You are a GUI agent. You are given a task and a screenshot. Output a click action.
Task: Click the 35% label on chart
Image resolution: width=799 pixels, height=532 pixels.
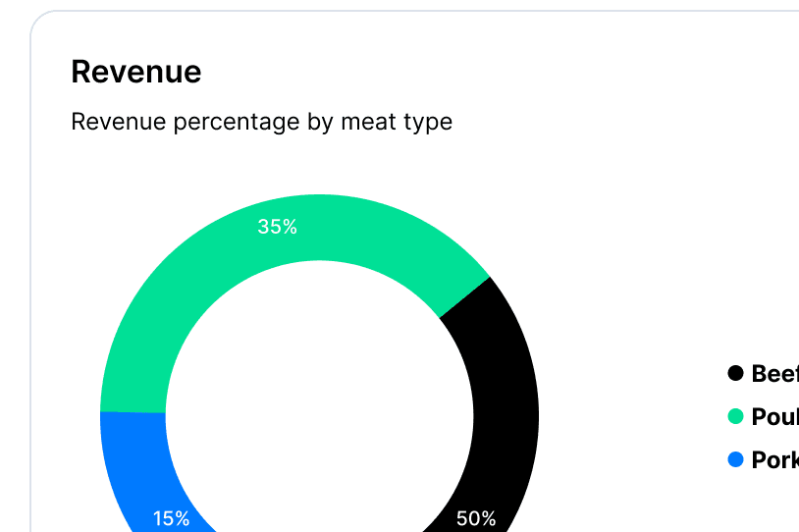[277, 227]
